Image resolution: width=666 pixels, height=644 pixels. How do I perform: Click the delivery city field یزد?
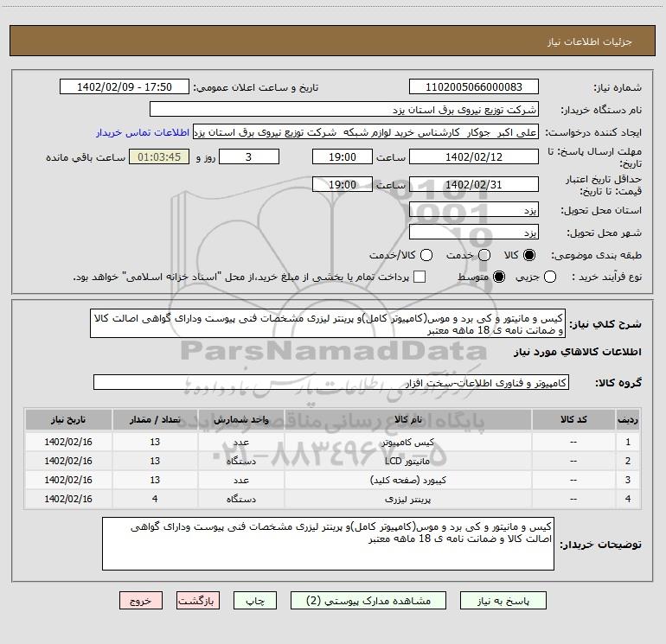pos(474,233)
